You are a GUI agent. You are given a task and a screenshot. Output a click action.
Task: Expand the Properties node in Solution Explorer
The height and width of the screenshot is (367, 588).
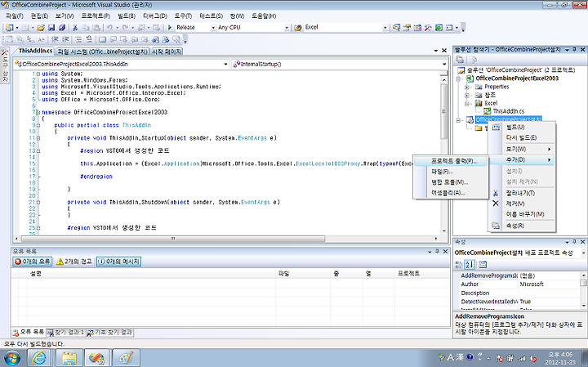[467, 87]
